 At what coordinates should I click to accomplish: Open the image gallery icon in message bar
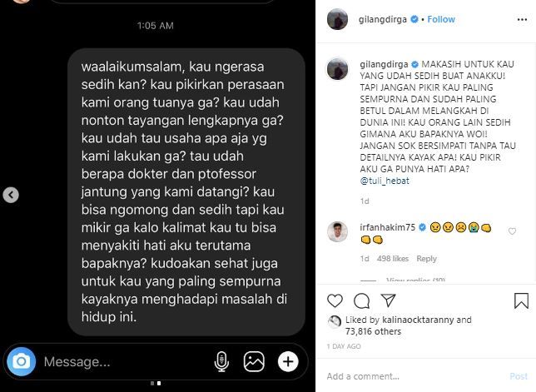coord(254,361)
